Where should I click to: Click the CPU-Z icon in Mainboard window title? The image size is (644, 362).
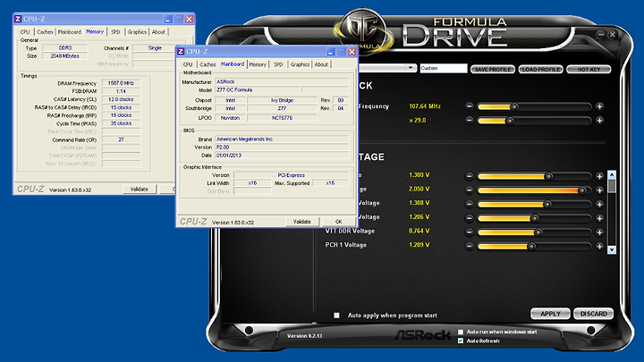coord(181,51)
